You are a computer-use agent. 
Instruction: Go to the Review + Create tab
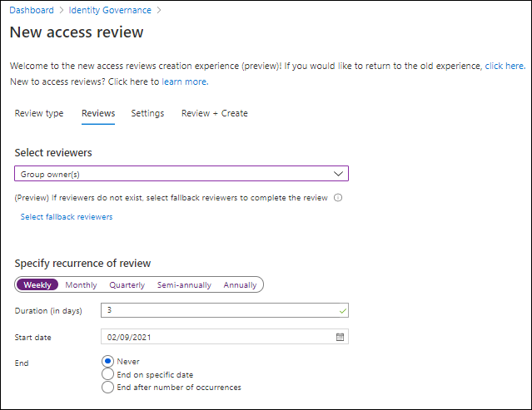(214, 113)
